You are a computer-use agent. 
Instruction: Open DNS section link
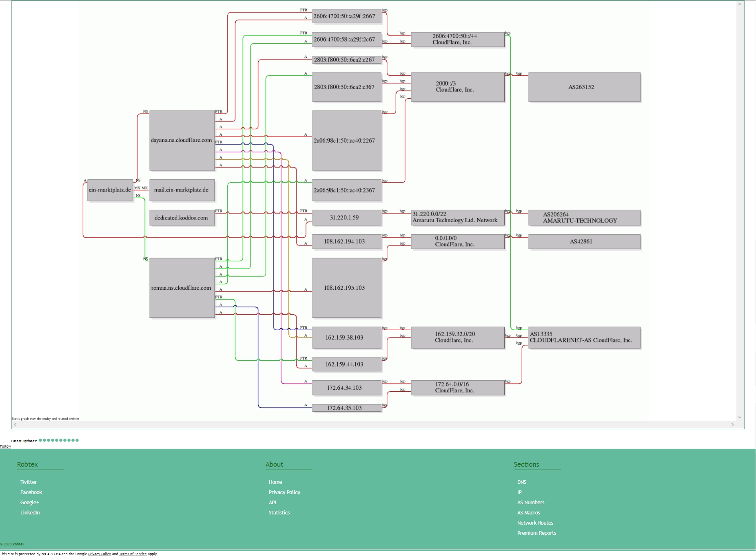click(522, 482)
